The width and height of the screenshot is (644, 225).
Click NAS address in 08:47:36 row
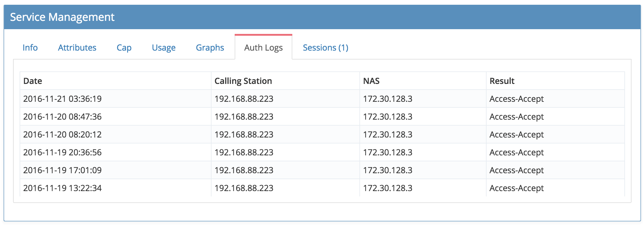click(388, 117)
